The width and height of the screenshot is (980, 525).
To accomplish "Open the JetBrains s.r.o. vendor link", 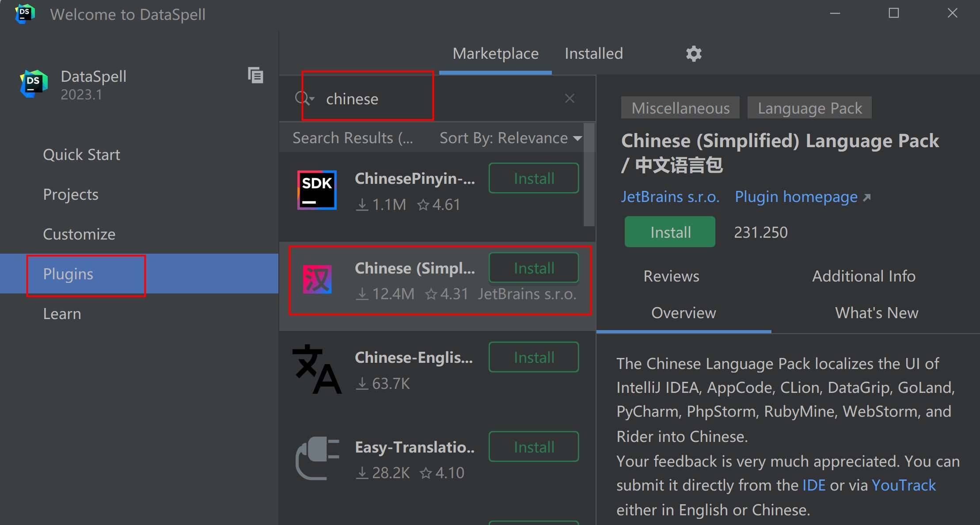I will pos(670,197).
